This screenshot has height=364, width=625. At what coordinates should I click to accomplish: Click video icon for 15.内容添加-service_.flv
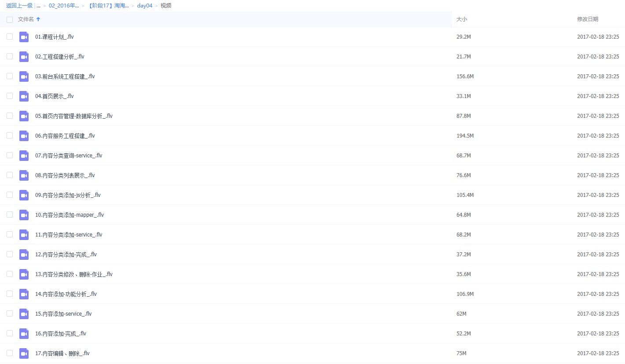tap(24, 314)
